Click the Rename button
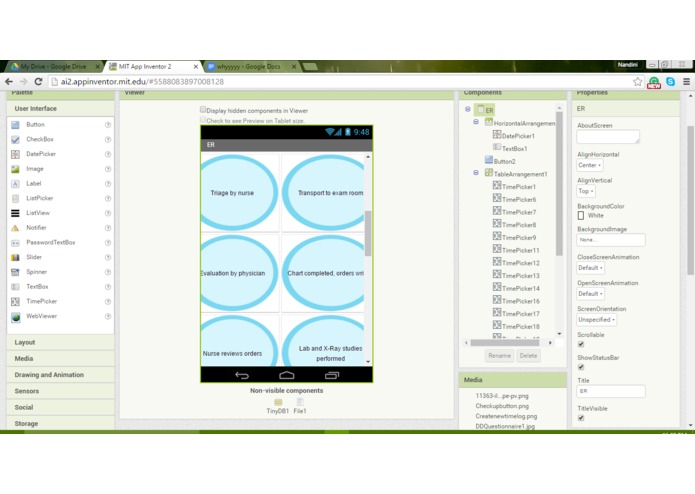The width and height of the screenshot is (695, 494). [x=500, y=356]
